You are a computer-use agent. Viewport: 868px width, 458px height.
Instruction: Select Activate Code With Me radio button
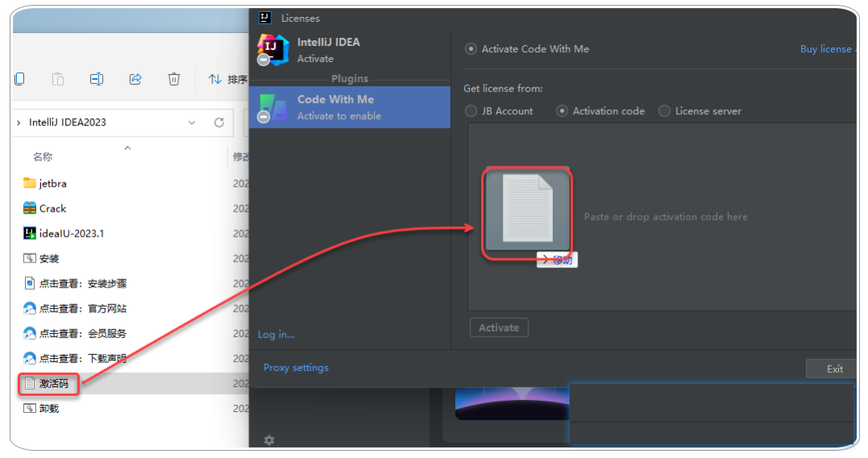(471, 49)
